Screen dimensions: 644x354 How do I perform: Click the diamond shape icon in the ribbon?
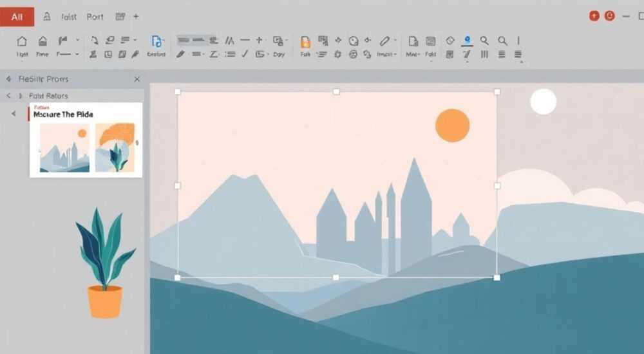point(450,41)
